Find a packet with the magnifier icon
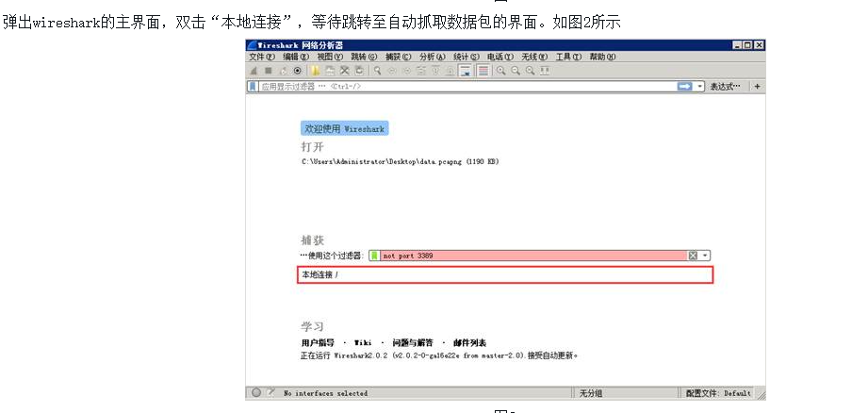This screenshot has height=413, width=868. [x=377, y=71]
